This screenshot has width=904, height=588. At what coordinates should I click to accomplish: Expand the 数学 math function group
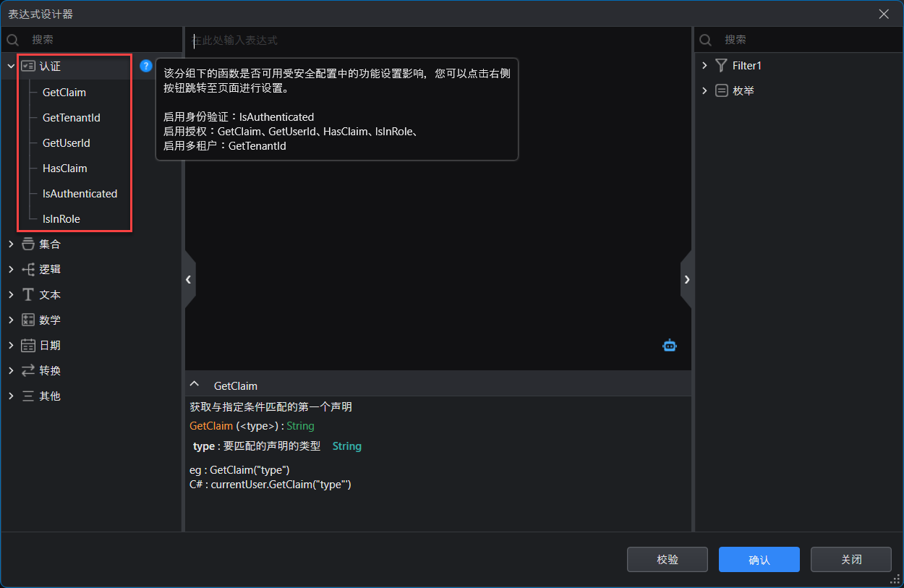11,320
